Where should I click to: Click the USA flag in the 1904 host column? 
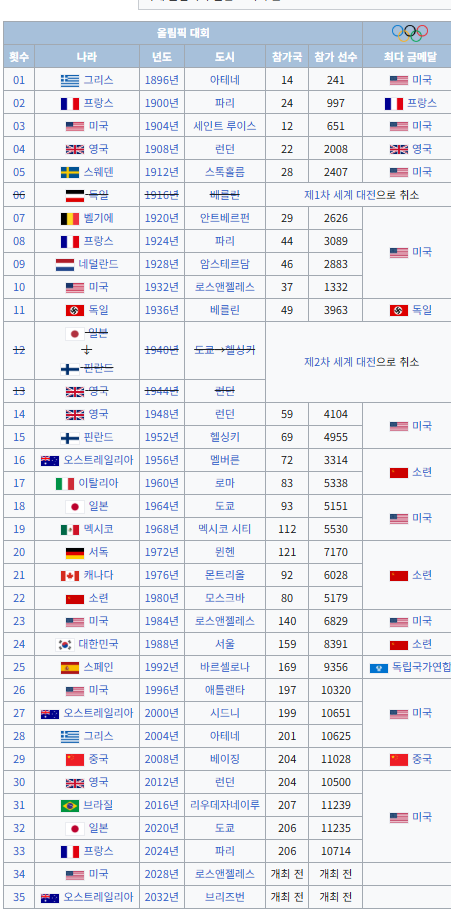coord(75,126)
